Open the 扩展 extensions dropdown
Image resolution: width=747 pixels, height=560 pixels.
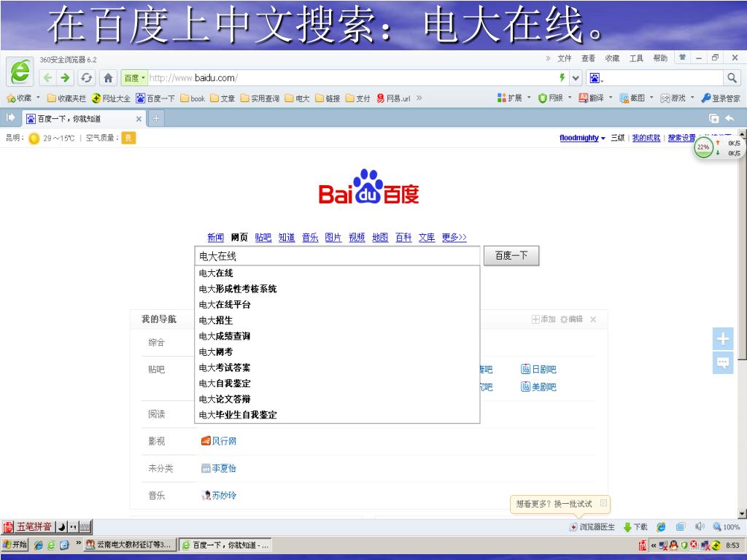click(x=514, y=98)
